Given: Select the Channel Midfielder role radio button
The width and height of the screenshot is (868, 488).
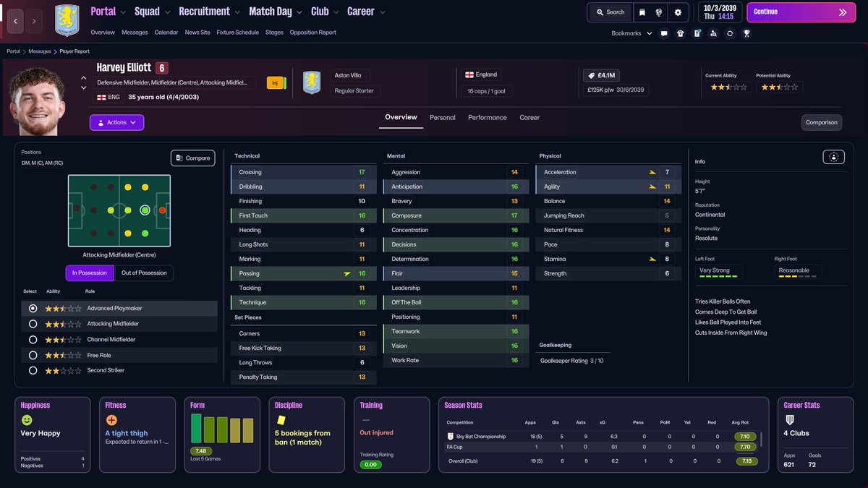Looking at the screenshot, I should [x=33, y=339].
